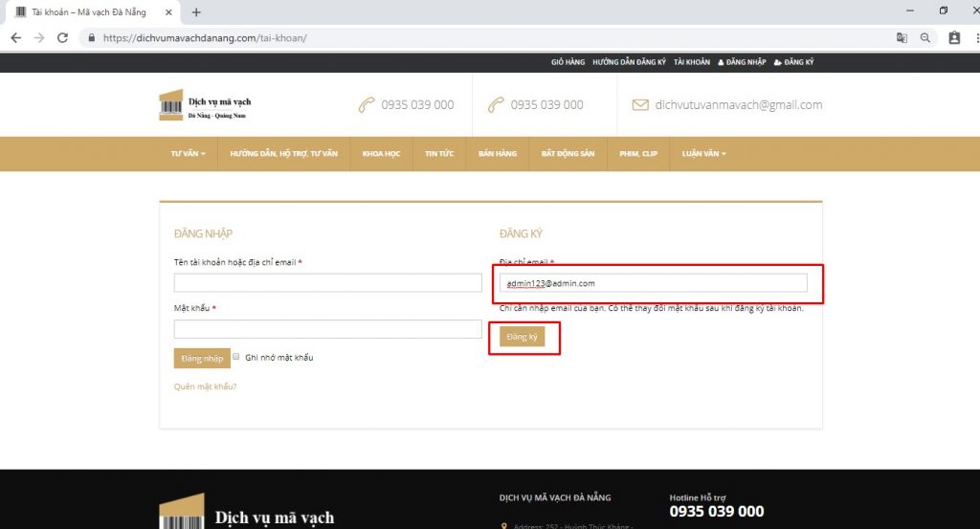Click ĐĂNG NHẬP link in top bar
Image resolution: width=980 pixels, height=529 pixels.
(742, 62)
